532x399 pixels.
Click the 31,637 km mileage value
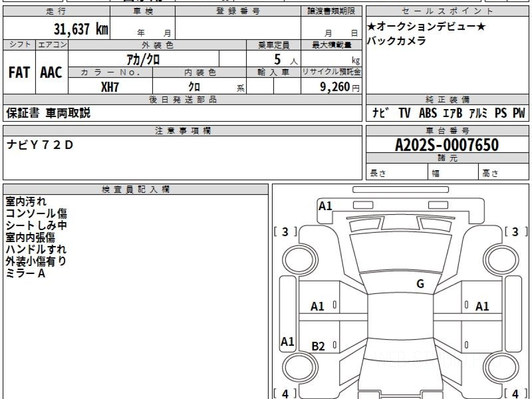81,29
